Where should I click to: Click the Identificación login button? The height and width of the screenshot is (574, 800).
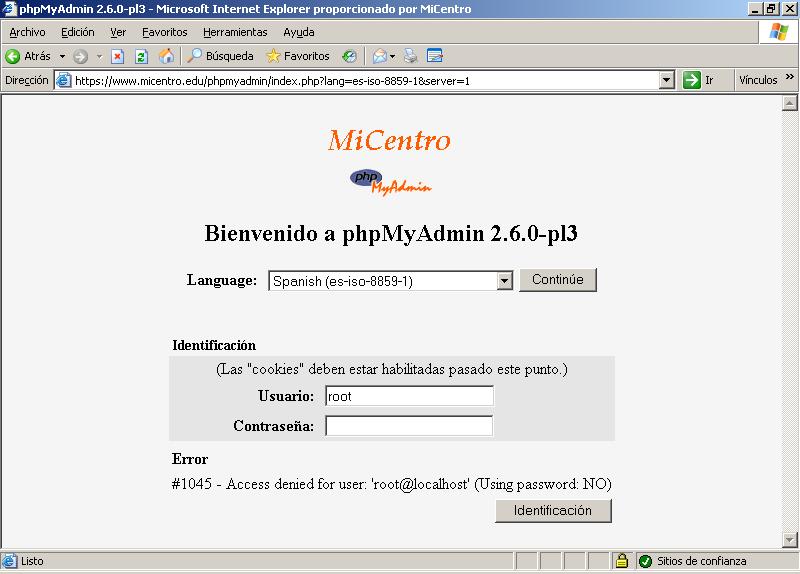[553, 511]
